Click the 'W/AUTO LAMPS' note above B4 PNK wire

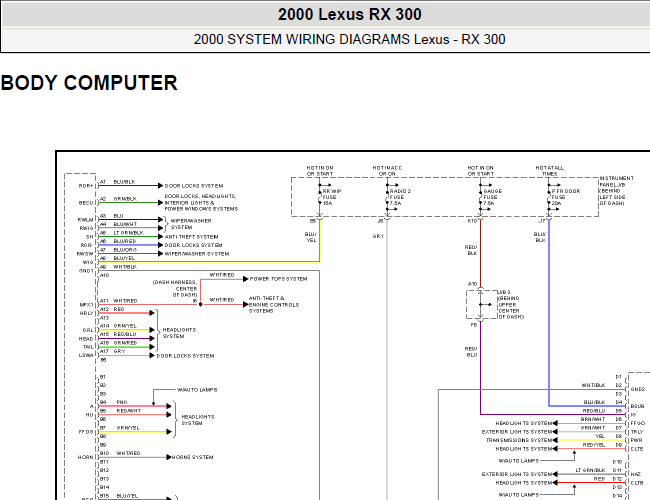[x=197, y=390]
